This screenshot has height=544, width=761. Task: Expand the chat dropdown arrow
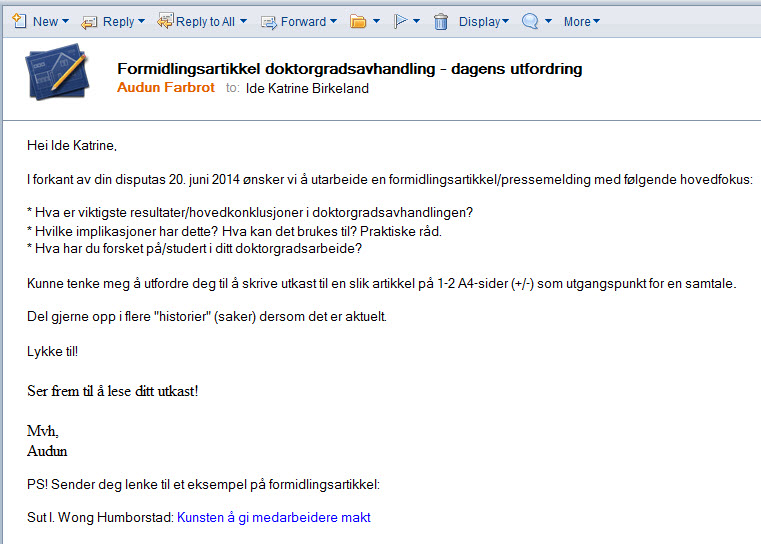click(x=549, y=22)
